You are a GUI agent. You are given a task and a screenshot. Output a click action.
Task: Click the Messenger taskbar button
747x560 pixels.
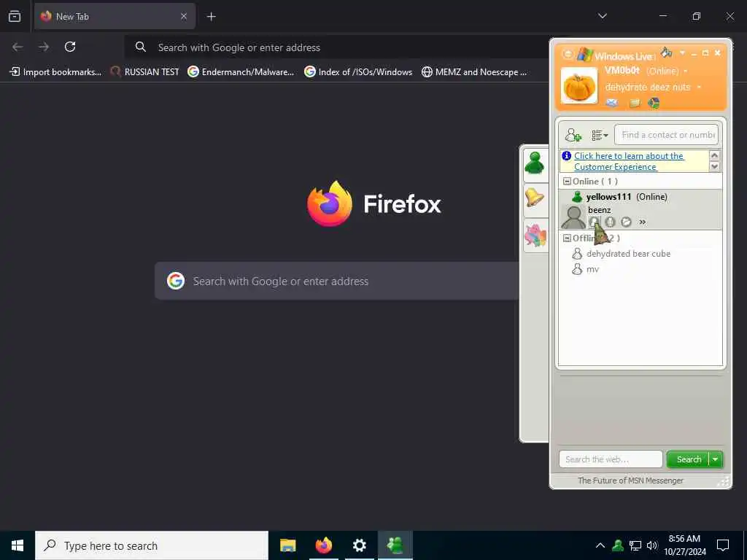click(x=395, y=545)
